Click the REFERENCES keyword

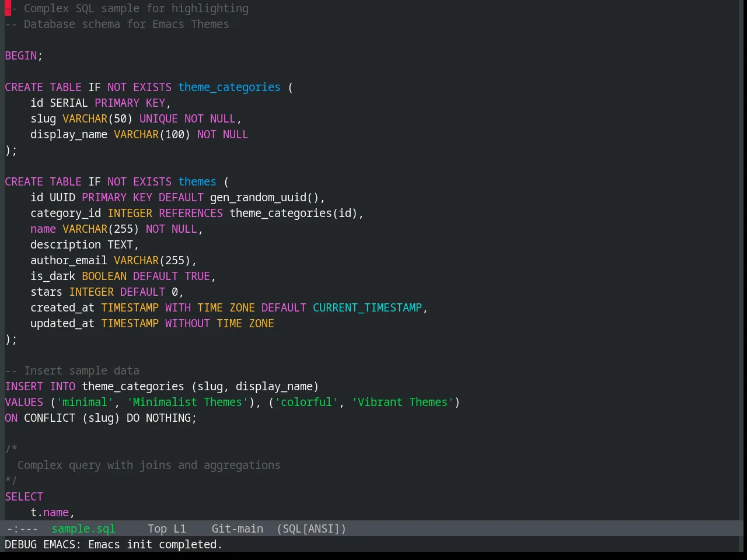(x=191, y=213)
